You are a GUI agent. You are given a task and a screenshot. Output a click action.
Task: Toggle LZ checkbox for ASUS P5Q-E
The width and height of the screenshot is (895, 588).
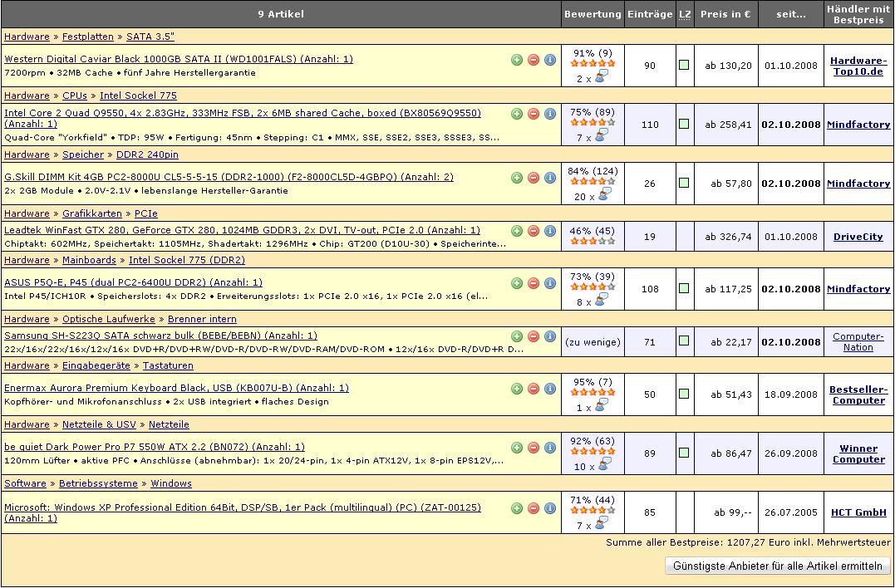point(684,288)
